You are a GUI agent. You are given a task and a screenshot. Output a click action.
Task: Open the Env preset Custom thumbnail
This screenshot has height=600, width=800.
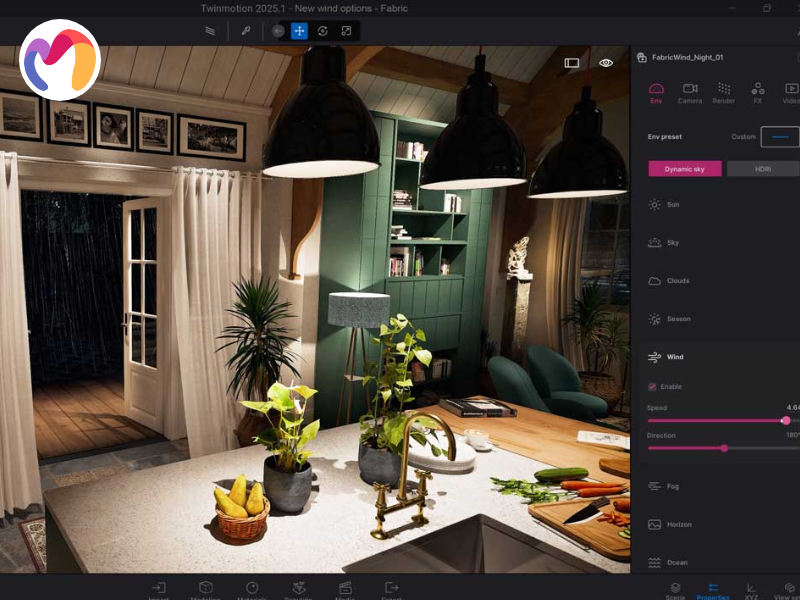[x=779, y=137]
